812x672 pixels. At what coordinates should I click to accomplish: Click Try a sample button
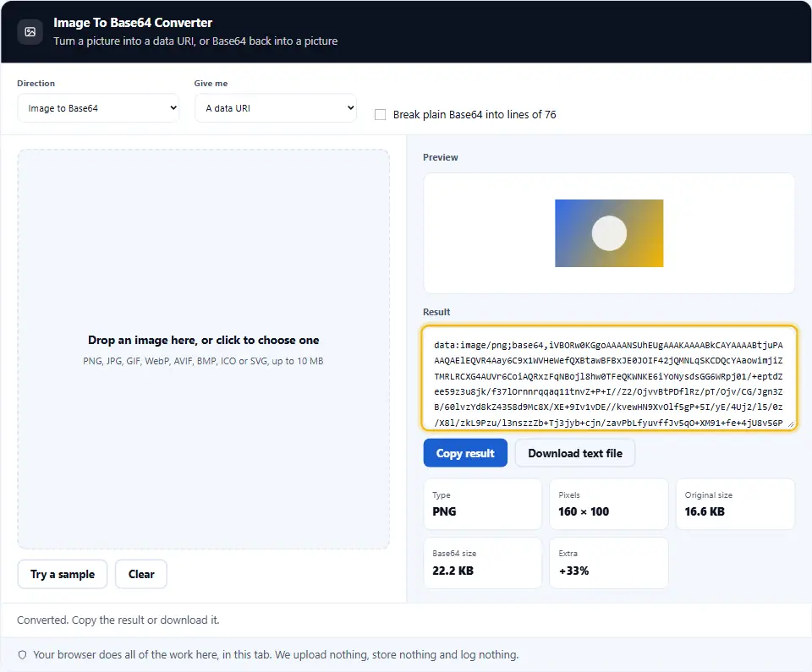click(x=63, y=574)
